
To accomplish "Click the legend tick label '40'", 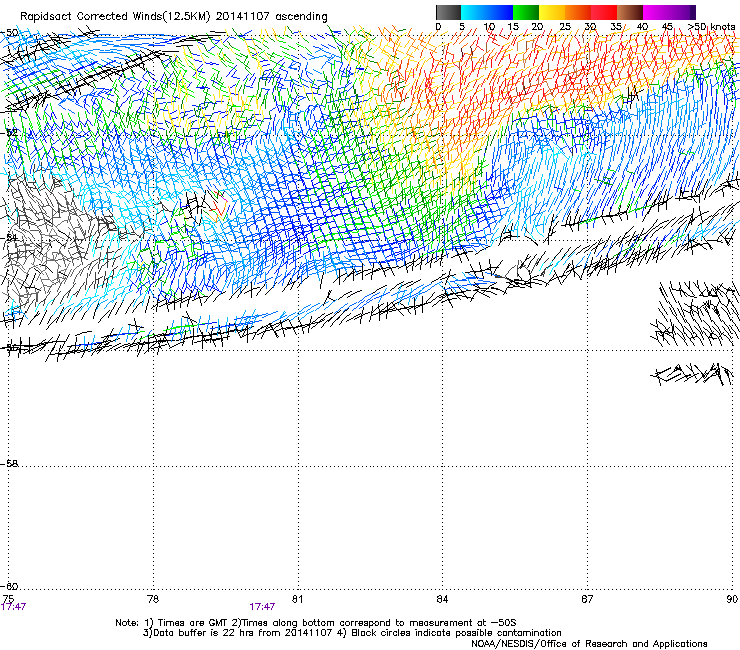I will coord(642,27).
